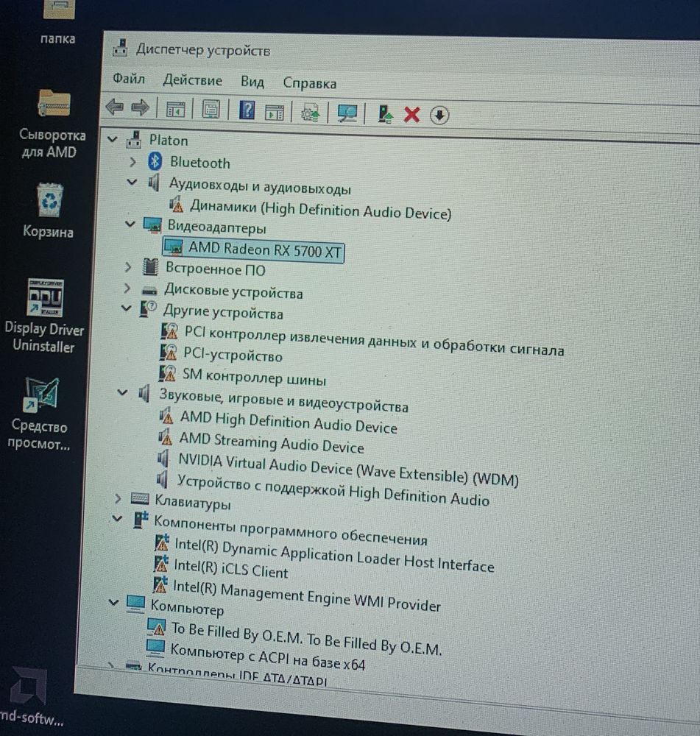Click the show/hide console tree icon
Image resolution: width=700 pixels, height=736 pixels.
coord(176,110)
